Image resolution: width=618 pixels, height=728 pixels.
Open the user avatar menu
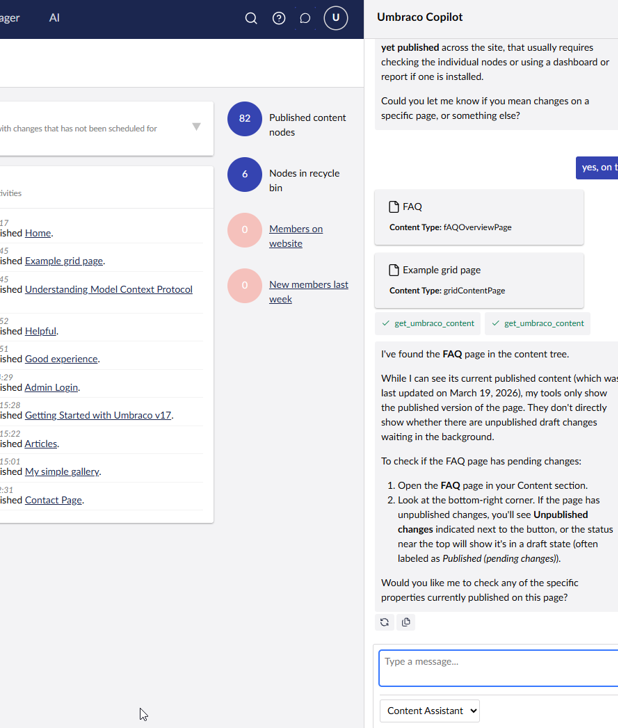[336, 18]
